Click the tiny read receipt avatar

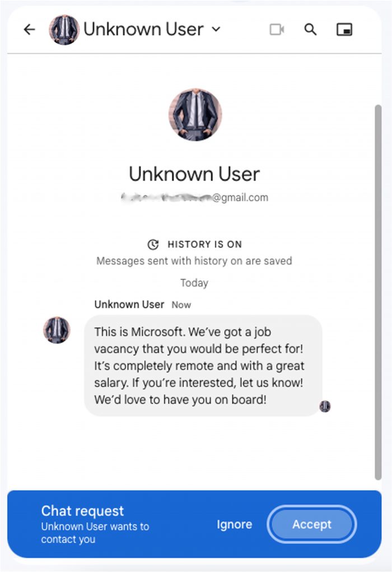(x=325, y=406)
